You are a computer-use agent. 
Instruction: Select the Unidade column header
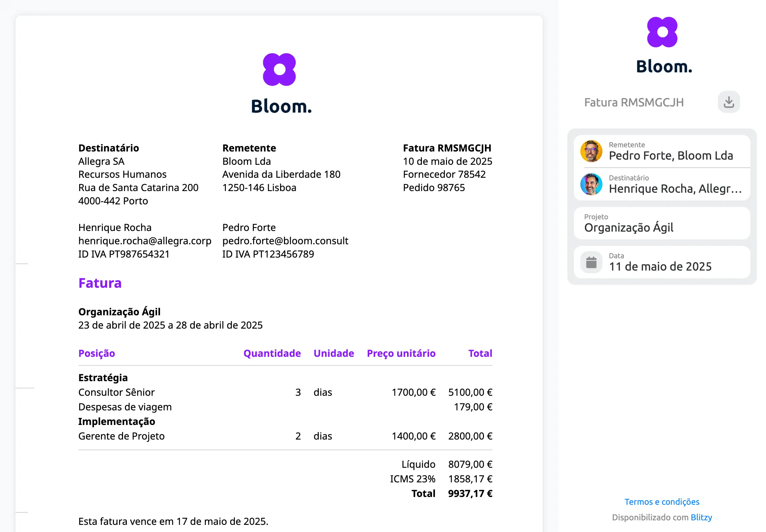333,353
